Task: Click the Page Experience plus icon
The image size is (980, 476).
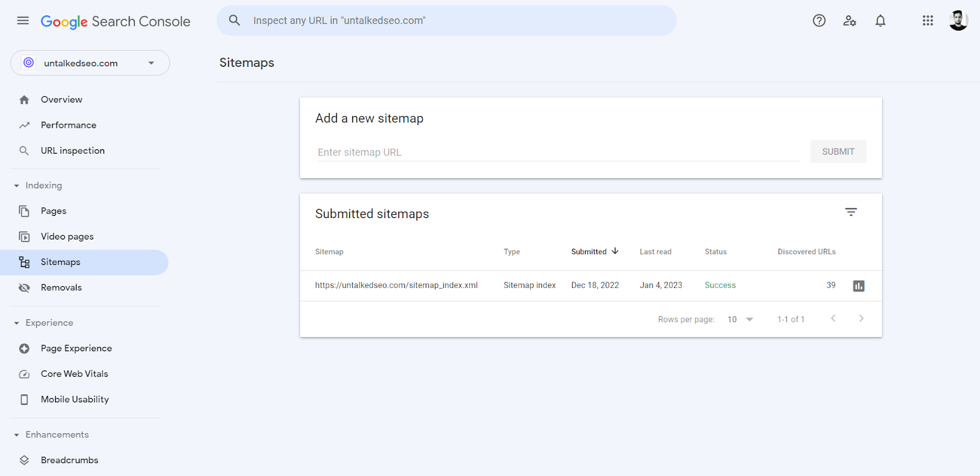Action: pos(24,349)
